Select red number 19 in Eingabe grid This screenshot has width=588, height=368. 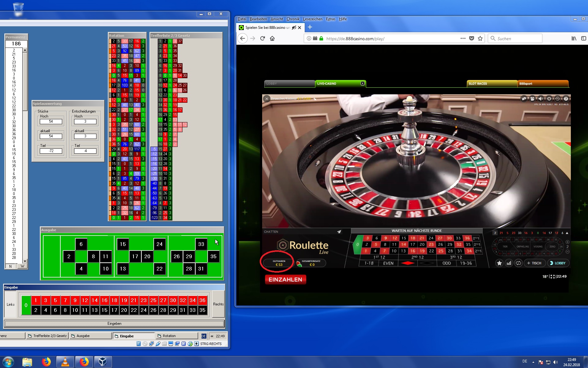[124, 300]
